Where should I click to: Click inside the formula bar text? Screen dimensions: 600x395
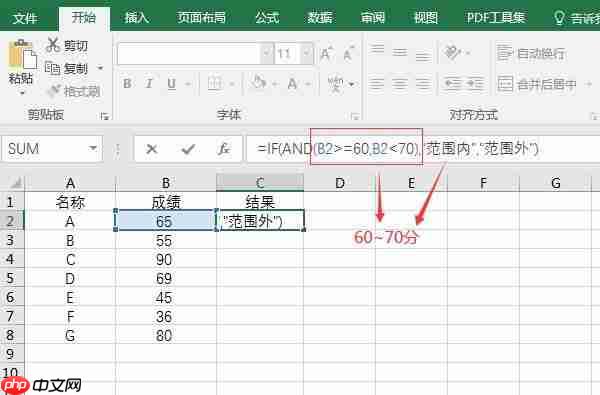coord(398,149)
